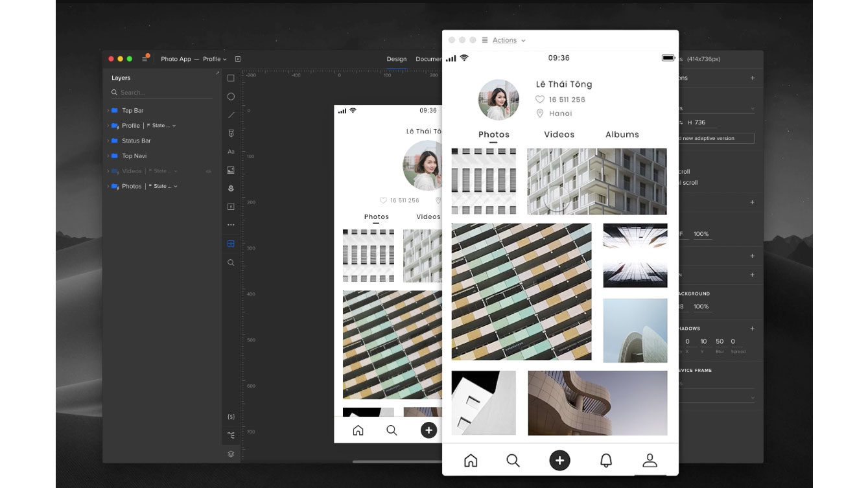868x488 pixels.
Task: Select the Line tool
Action: tap(230, 115)
